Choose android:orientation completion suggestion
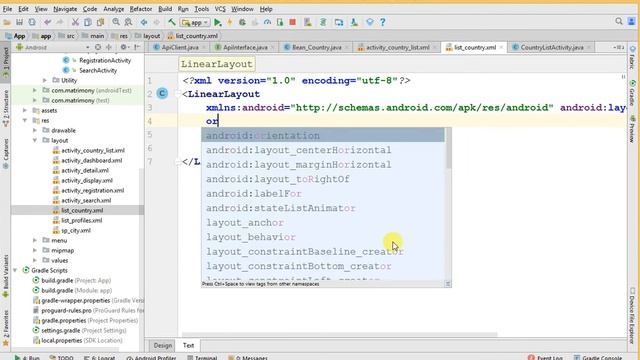 coord(322,136)
